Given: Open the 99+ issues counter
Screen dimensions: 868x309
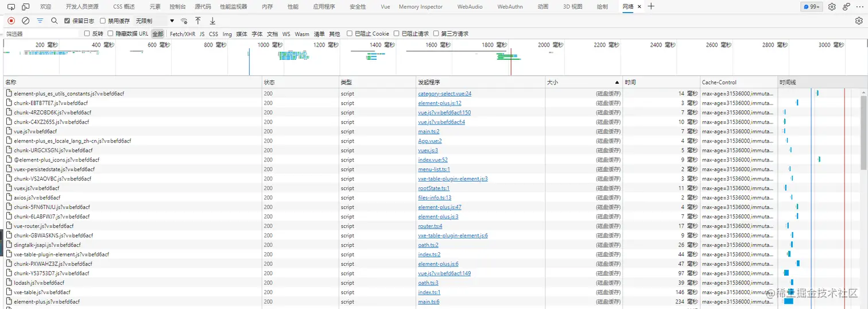Looking at the screenshot, I should (x=811, y=7).
